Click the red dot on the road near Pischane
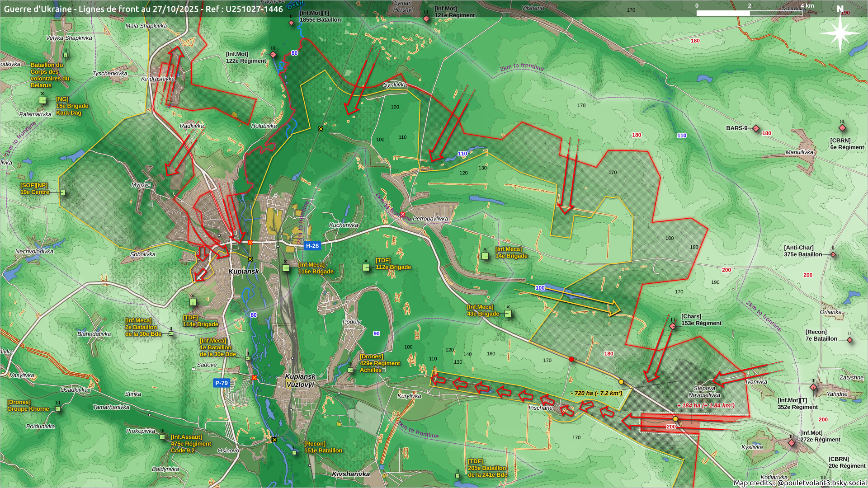Viewport: 868px width, 488px height. coord(571,359)
